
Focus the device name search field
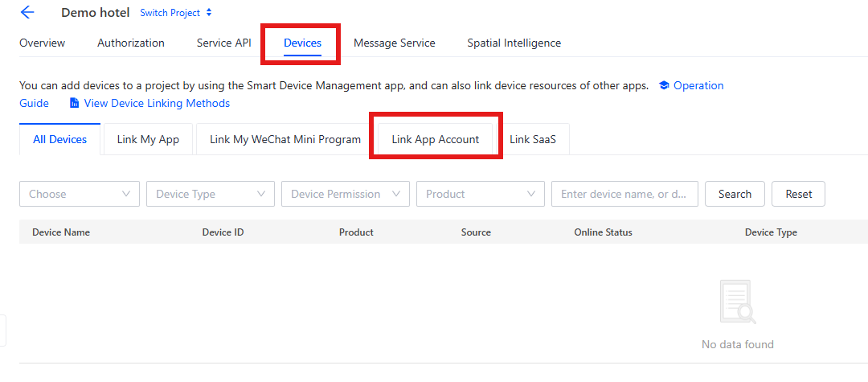coord(624,194)
